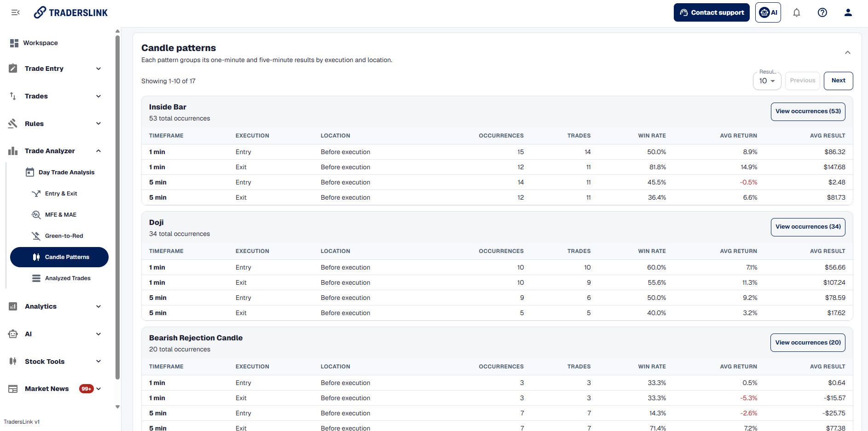Open the results per page dropdown
The image size is (868, 431).
(767, 80)
